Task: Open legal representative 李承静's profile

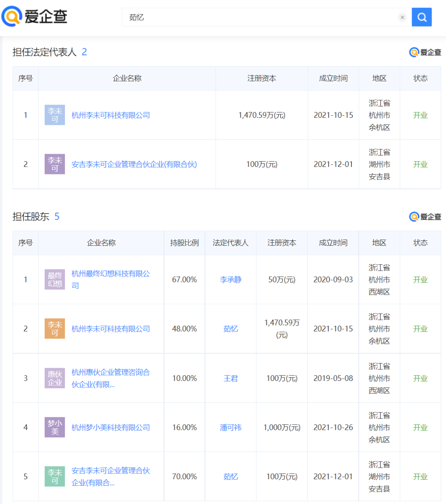Action: pyautogui.click(x=230, y=280)
